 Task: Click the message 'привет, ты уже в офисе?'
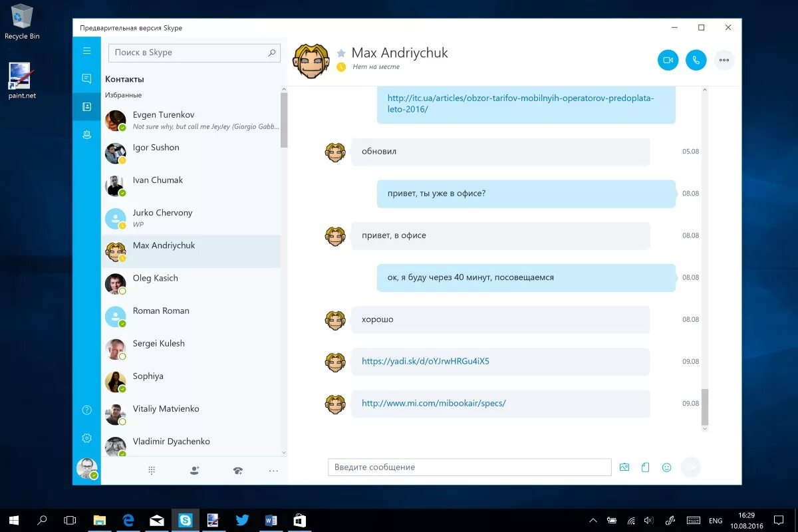(526, 194)
